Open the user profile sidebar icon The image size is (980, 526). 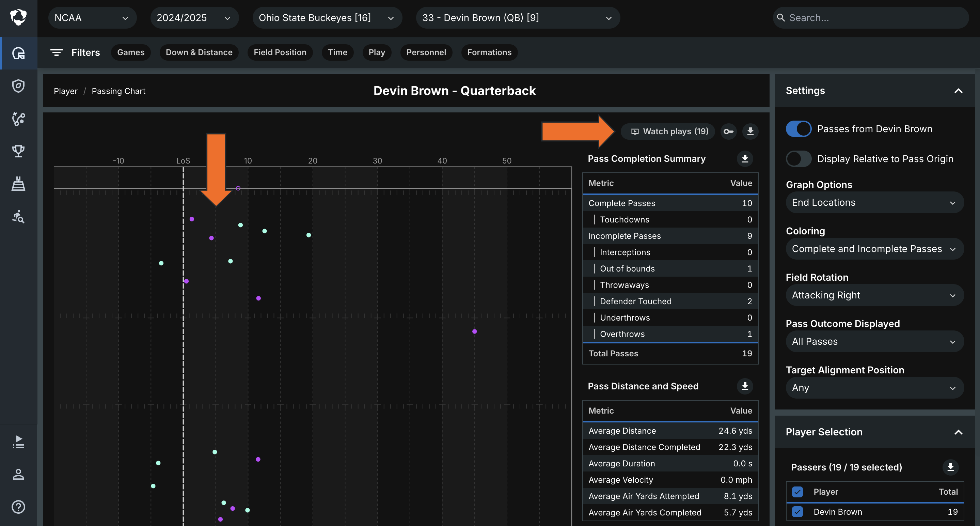(18, 474)
